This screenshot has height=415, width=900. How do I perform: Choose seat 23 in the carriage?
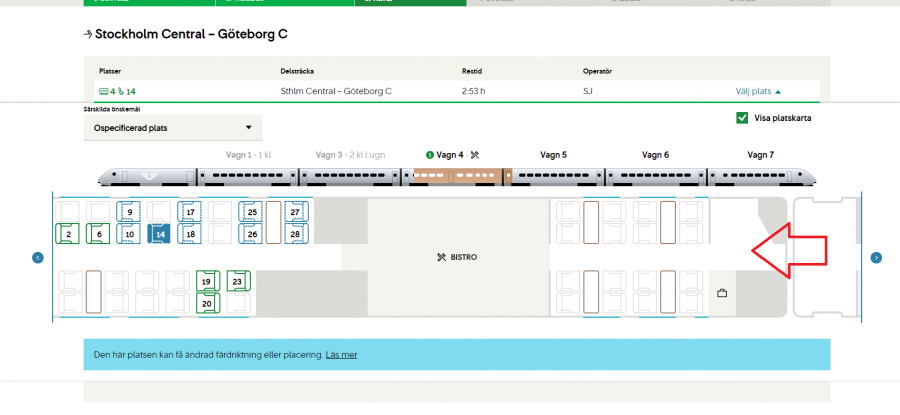[237, 282]
